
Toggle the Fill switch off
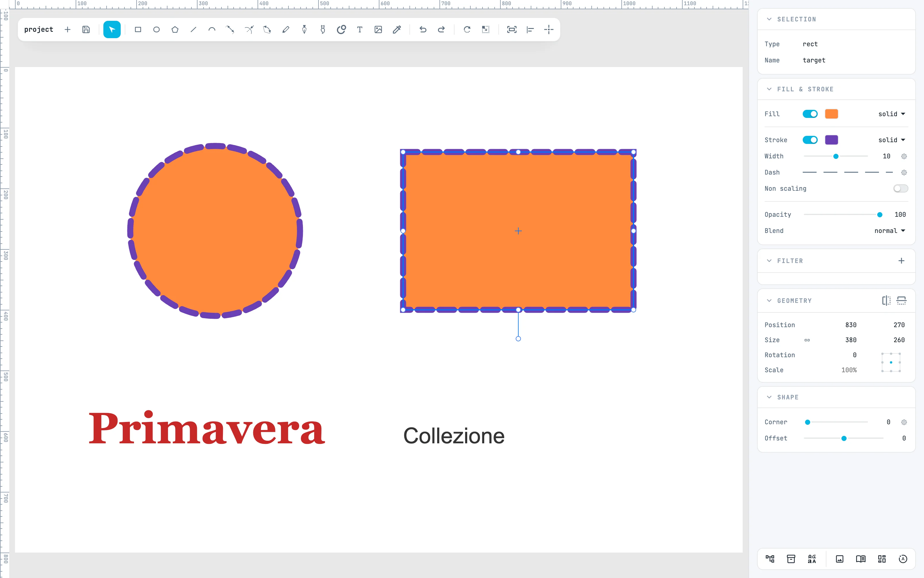810,114
